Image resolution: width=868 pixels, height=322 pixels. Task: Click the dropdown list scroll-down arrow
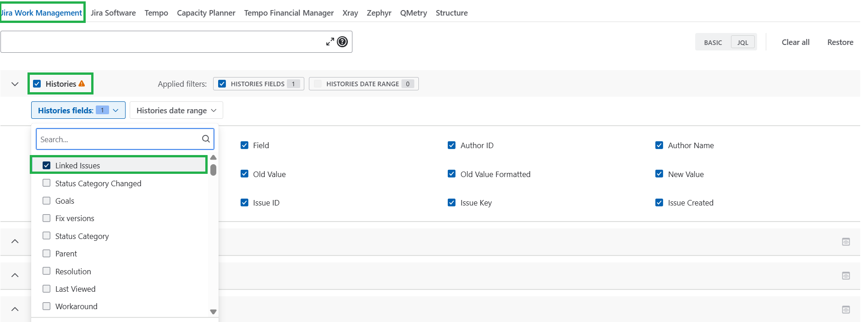pyautogui.click(x=213, y=312)
